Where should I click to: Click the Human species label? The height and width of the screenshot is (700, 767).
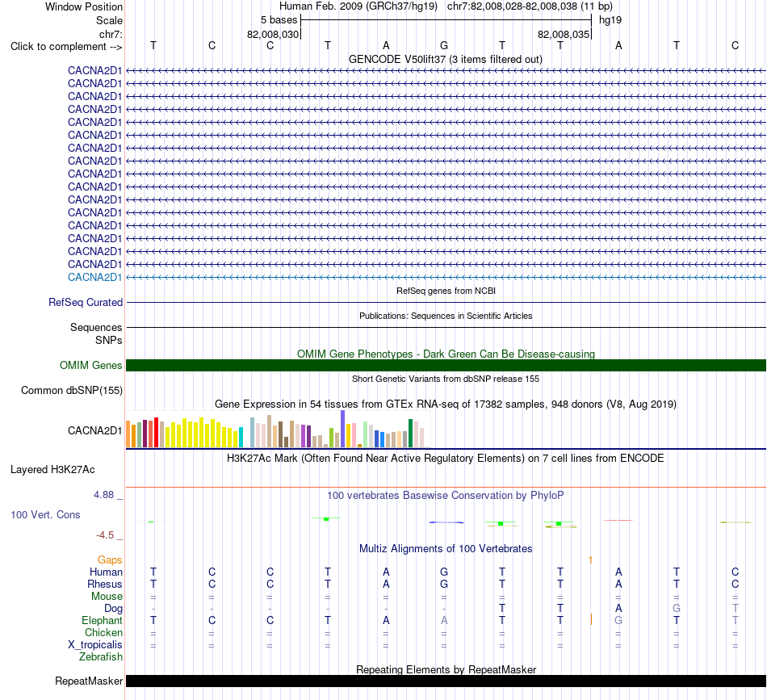pyautogui.click(x=106, y=572)
